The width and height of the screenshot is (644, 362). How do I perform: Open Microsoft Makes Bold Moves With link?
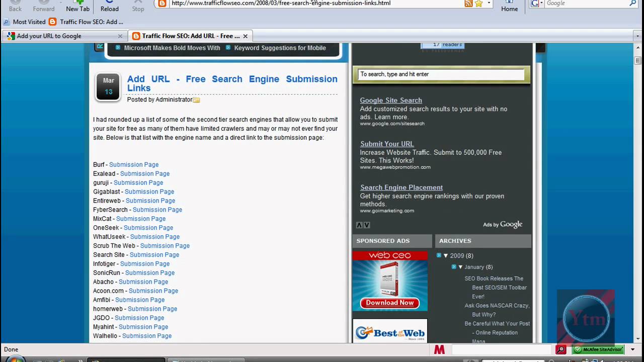click(172, 48)
